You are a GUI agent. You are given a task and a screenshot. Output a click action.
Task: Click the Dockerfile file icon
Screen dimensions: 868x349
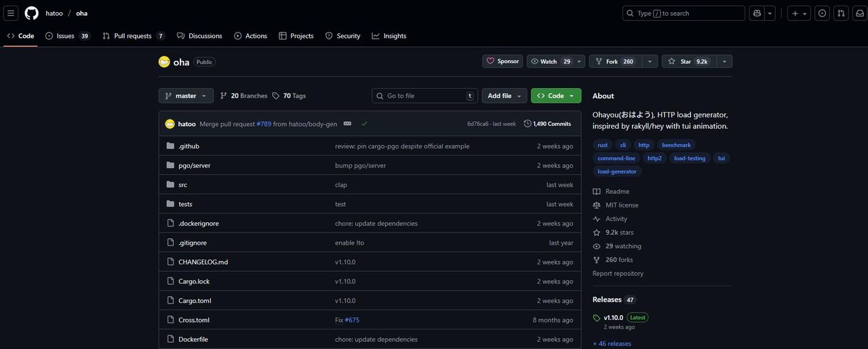(171, 339)
